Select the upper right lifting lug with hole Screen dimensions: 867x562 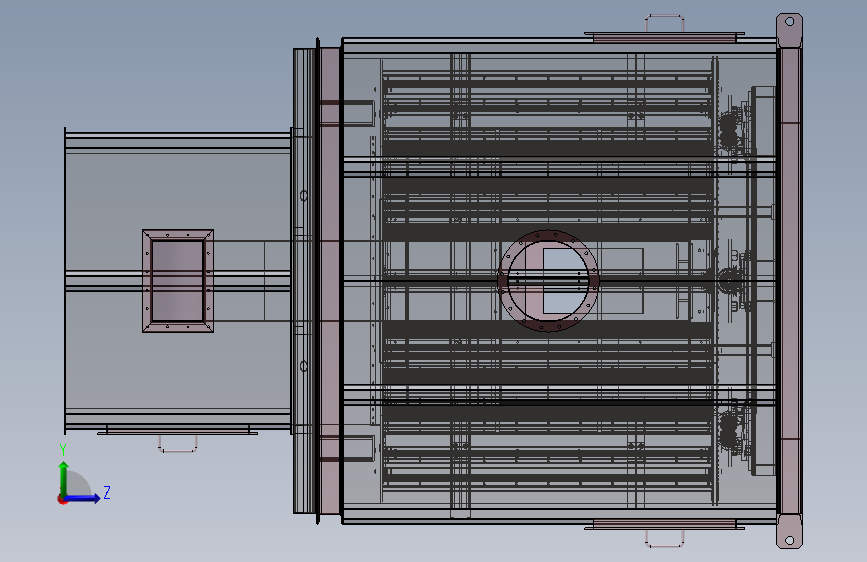pyautogui.click(x=790, y=30)
